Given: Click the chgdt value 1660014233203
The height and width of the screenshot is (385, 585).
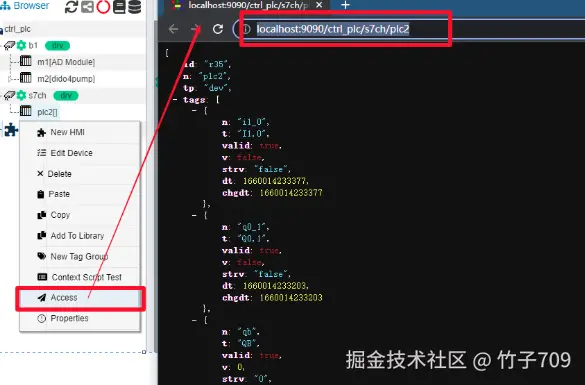Looking at the screenshot, I should (x=291, y=298).
